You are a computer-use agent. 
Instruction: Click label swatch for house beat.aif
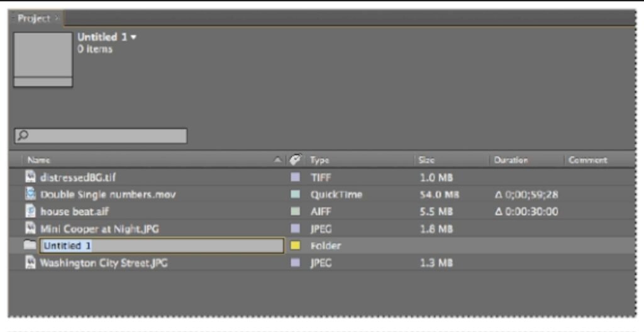coord(295,212)
